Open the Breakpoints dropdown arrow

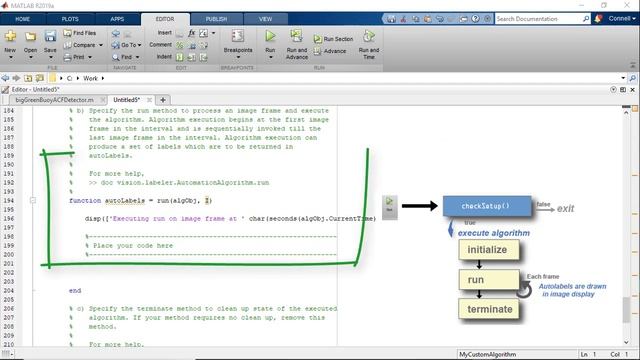point(238,58)
